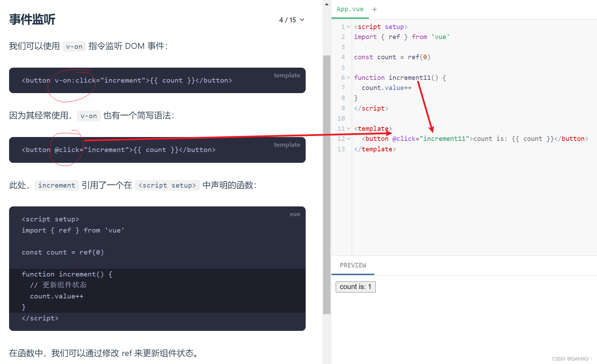The image size is (597, 364).
Task: Click 'function increment() {' in the vue code block
Action: coord(67,274)
